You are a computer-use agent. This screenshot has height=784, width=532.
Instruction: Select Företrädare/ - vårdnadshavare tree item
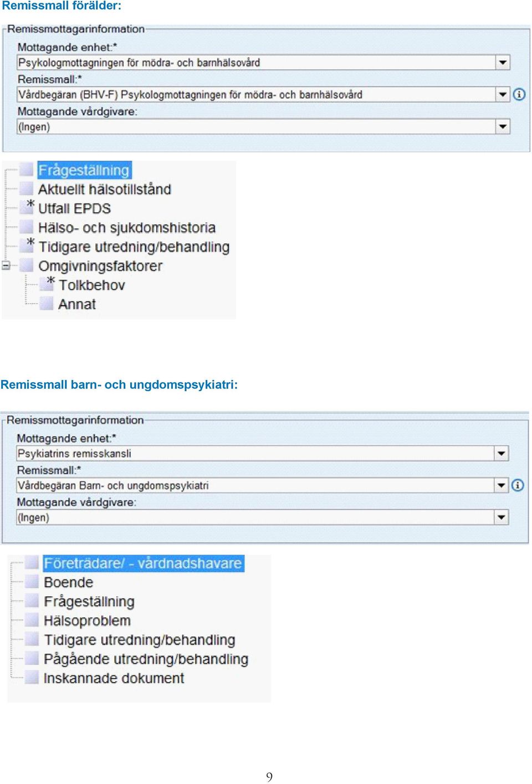pos(143,563)
